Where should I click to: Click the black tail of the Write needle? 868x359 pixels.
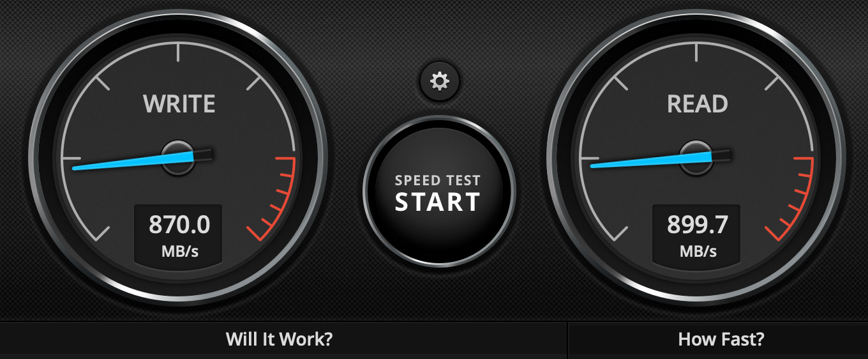pos(203,154)
